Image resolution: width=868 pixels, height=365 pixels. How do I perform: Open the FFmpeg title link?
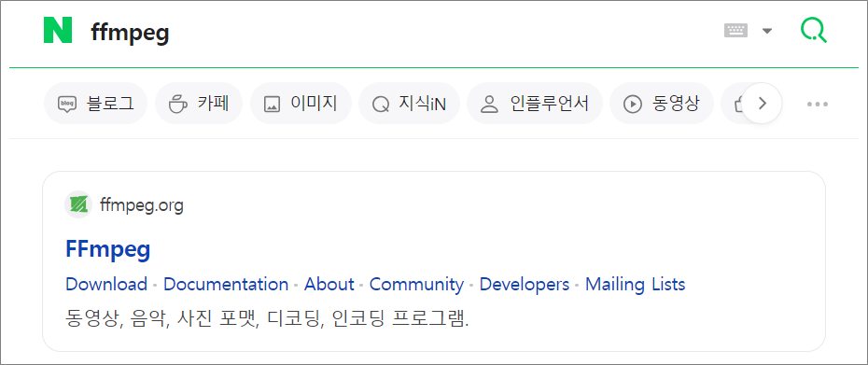point(108,249)
